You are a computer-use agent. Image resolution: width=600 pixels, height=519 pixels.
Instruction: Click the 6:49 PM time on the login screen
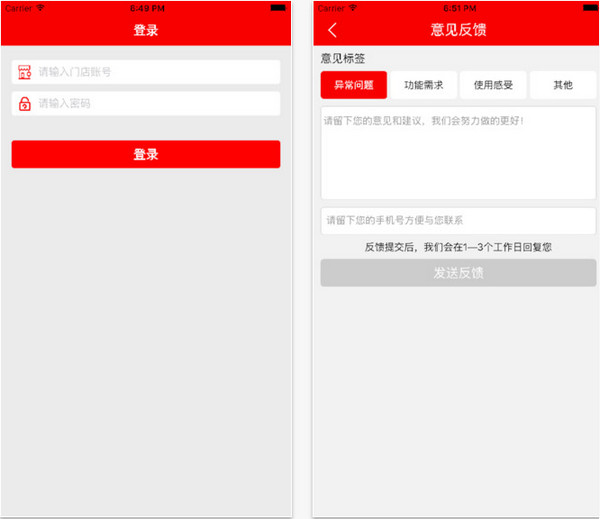[147, 8]
